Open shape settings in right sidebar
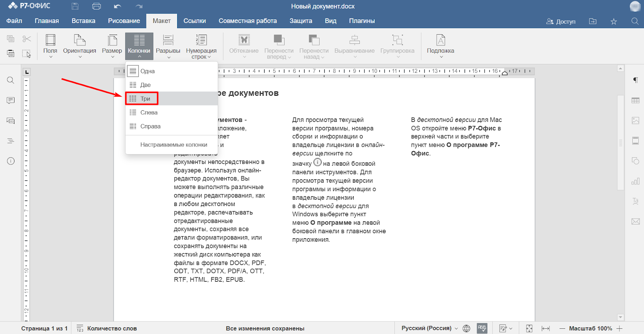Viewport: 644px width, 334px height. pyautogui.click(x=636, y=161)
